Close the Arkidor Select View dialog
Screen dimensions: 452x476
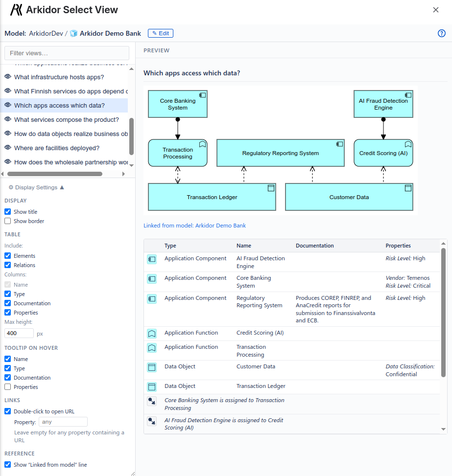click(x=435, y=10)
